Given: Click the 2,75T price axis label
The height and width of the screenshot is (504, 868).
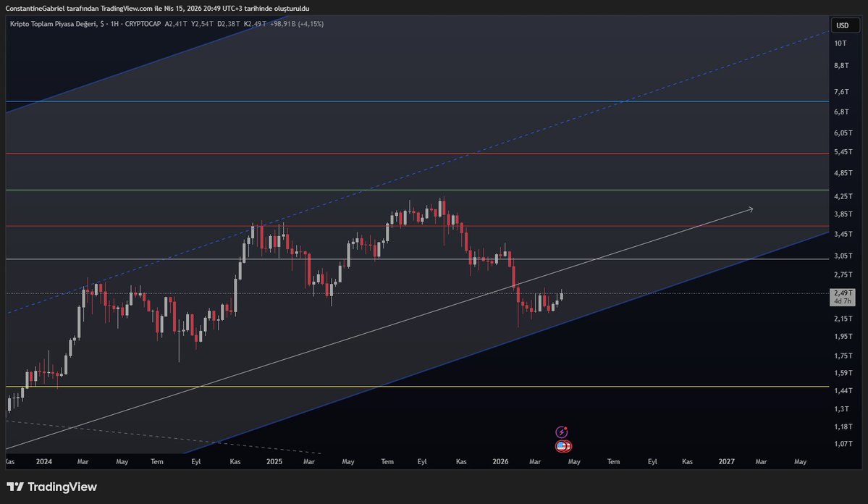Looking at the screenshot, I should click(x=843, y=274).
